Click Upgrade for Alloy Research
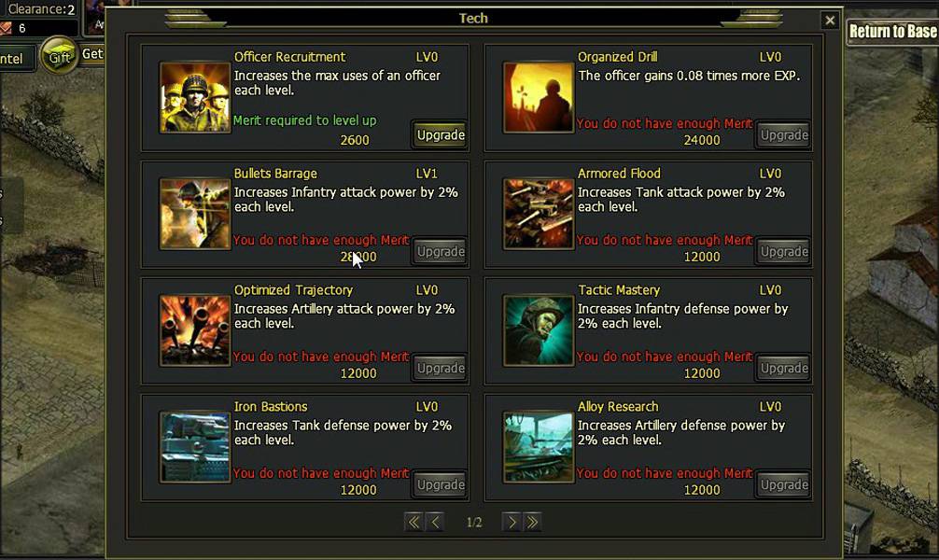 783,484
